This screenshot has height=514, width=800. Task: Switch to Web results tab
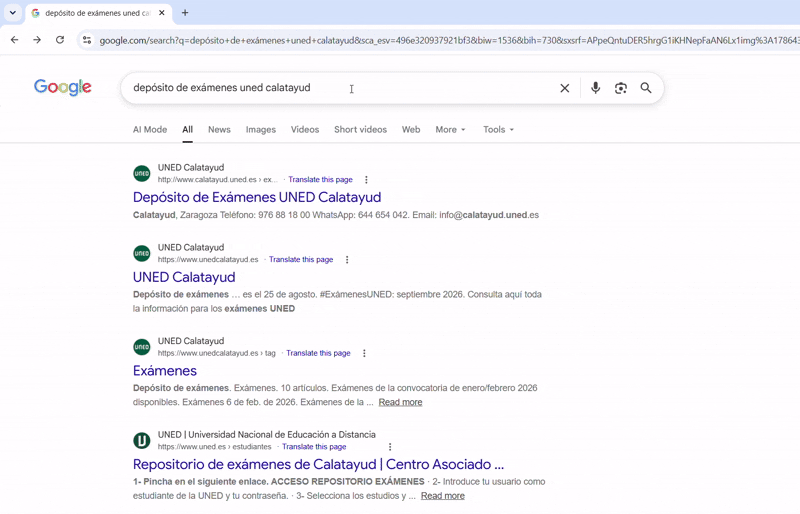(x=411, y=130)
